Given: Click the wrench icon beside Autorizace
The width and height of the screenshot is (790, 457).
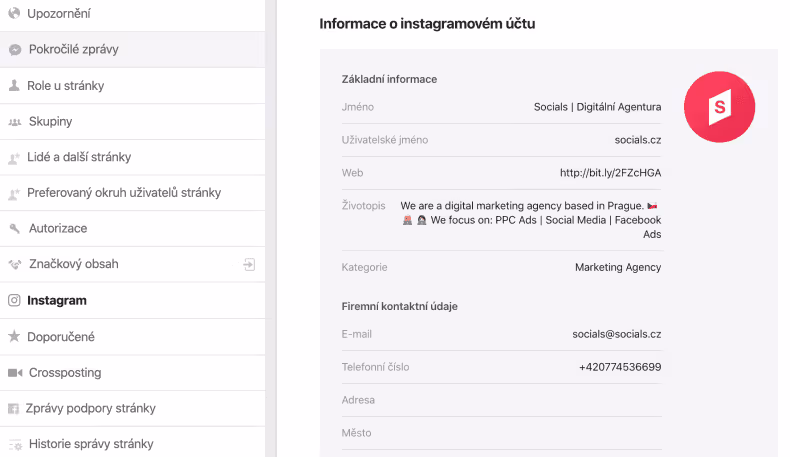Looking at the screenshot, I should click(x=15, y=228).
